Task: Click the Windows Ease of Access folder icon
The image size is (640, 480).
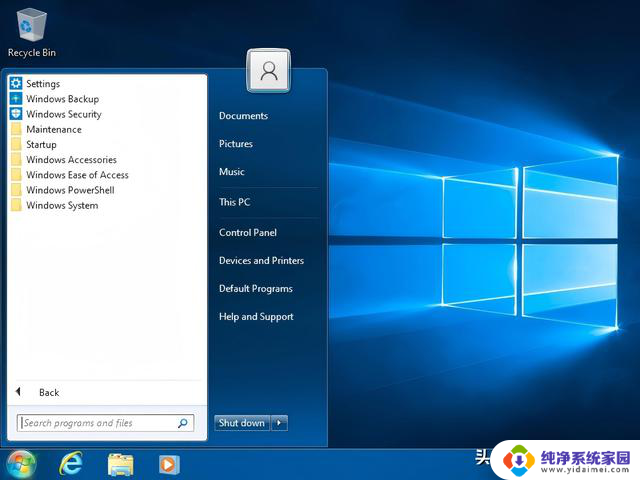Action: click(16, 175)
